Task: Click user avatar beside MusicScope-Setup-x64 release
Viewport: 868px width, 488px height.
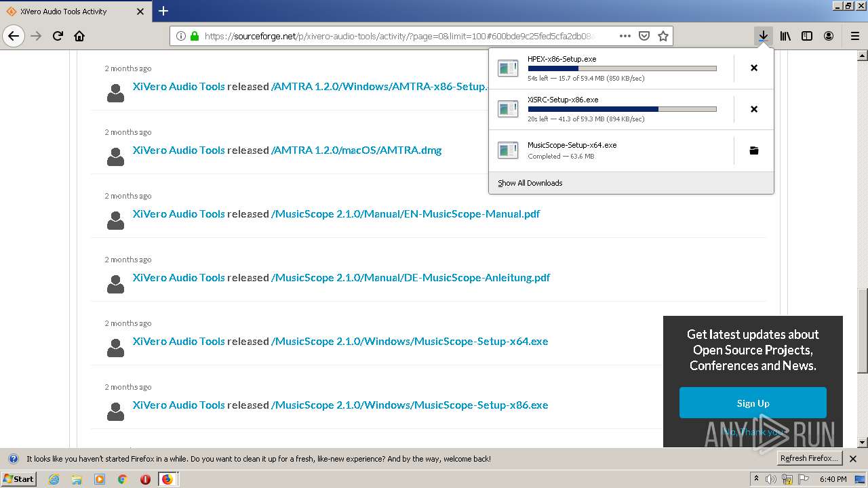Action: point(116,348)
